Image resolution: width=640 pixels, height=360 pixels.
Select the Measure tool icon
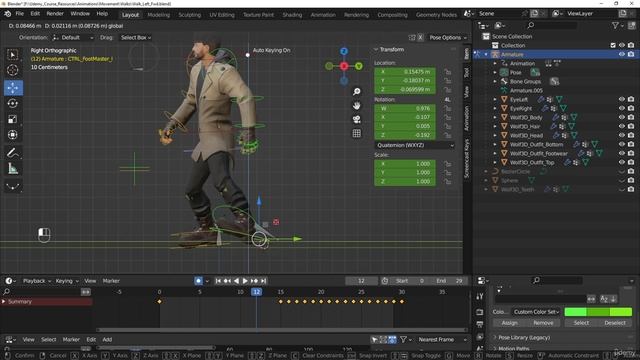pyautogui.click(x=13, y=169)
